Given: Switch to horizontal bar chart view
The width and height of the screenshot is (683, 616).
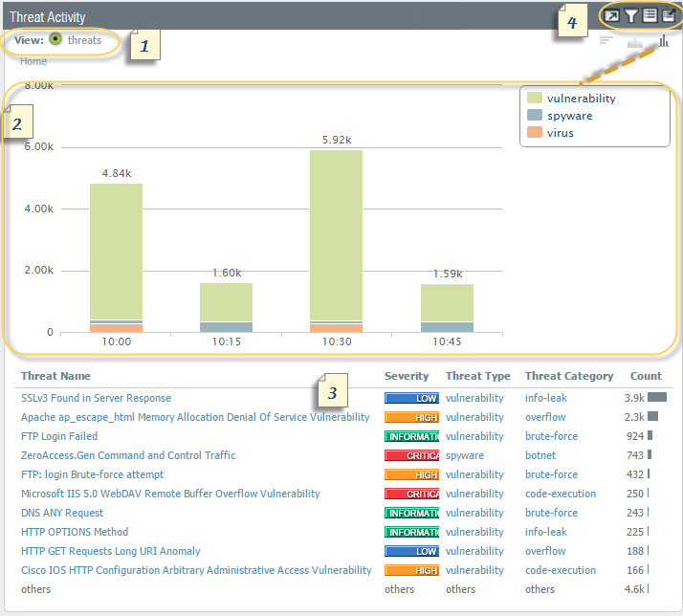Looking at the screenshot, I should coord(606,41).
